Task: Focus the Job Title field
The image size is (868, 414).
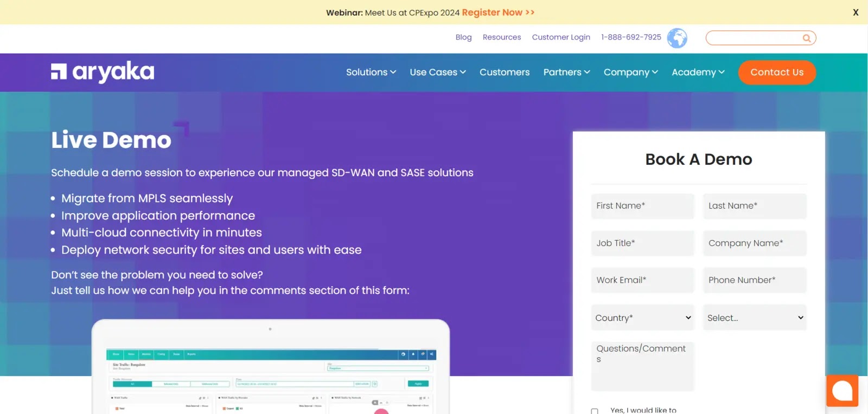Action: click(643, 243)
